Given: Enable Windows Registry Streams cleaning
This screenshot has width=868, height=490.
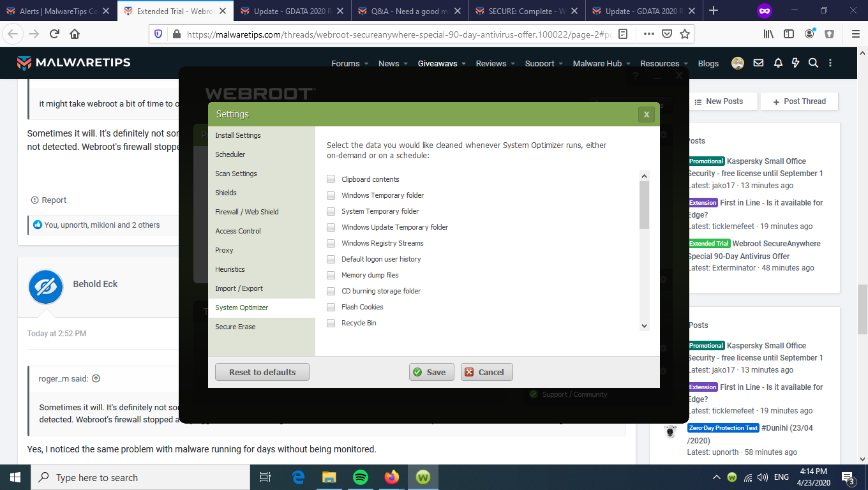Looking at the screenshot, I should tap(331, 243).
